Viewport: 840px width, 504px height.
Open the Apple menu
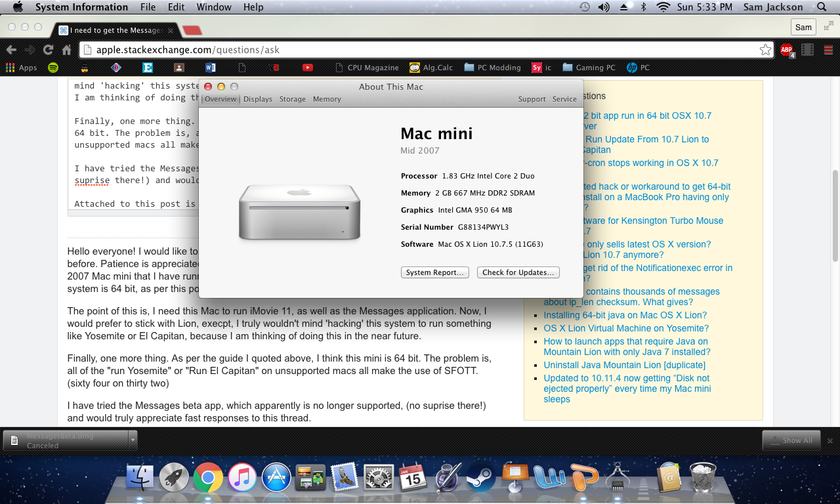pyautogui.click(x=18, y=7)
